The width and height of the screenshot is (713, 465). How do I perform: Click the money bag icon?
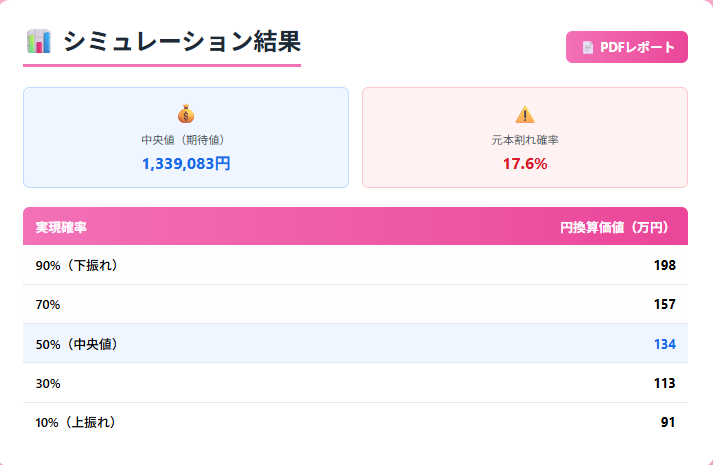pos(186,114)
